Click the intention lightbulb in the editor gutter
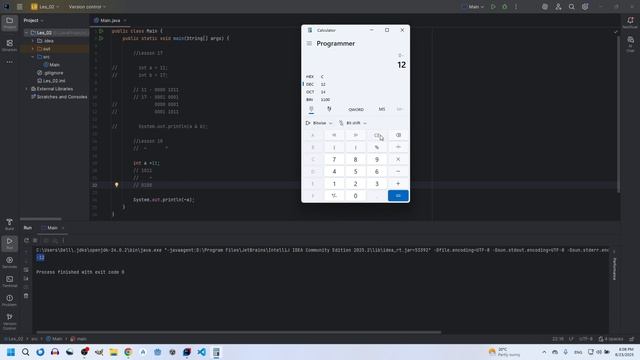Viewport: 640px width, 360px height. 116,185
